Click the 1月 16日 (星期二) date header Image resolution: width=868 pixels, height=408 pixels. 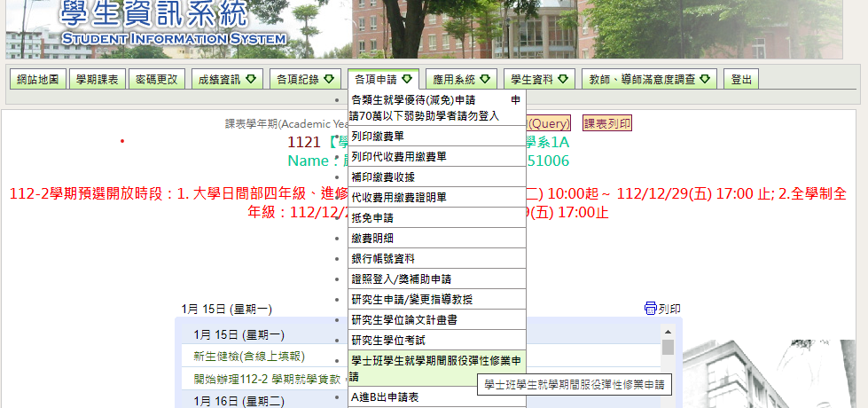239,401
